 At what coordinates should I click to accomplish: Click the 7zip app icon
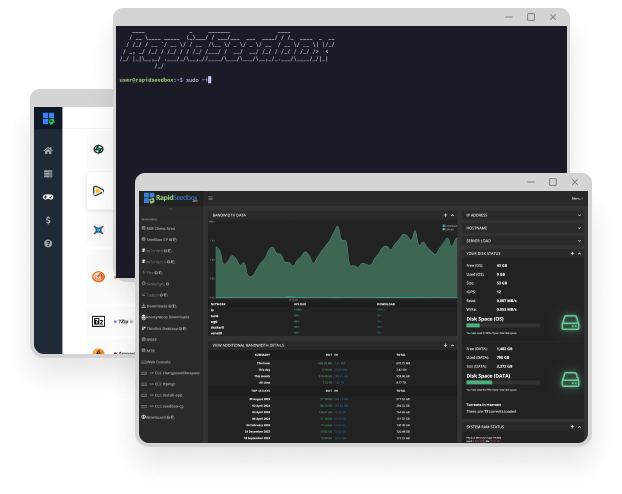[x=99, y=322]
